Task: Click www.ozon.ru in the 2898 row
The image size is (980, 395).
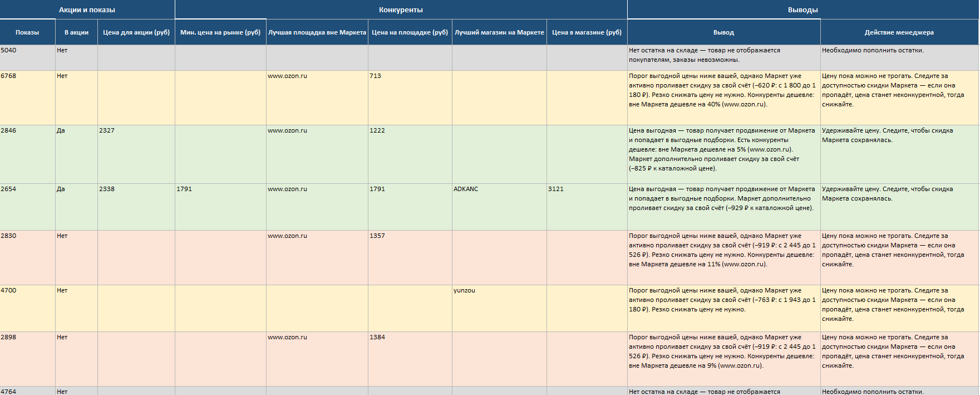Action: pos(317,359)
